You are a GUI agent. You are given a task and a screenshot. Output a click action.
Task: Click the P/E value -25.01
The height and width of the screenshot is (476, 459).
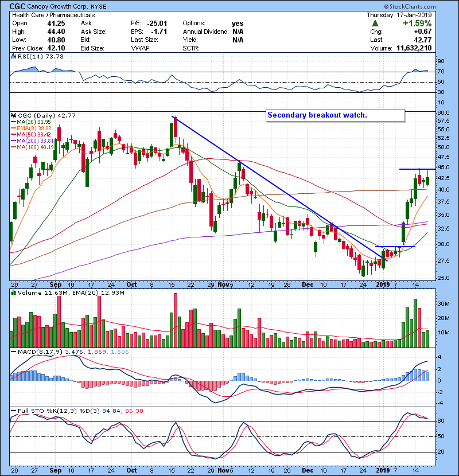coord(157,24)
